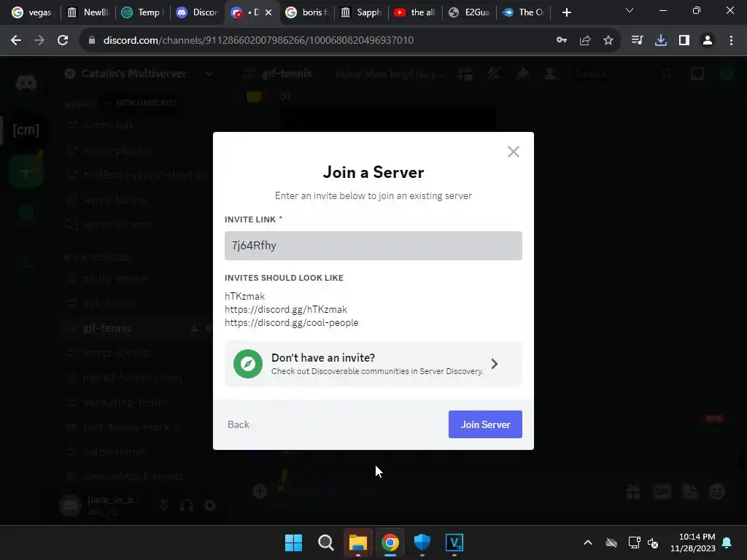747x560 pixels.
Task: Switch to the vegas browser tab
Action: pyautogui.click(x=32, y=12)
